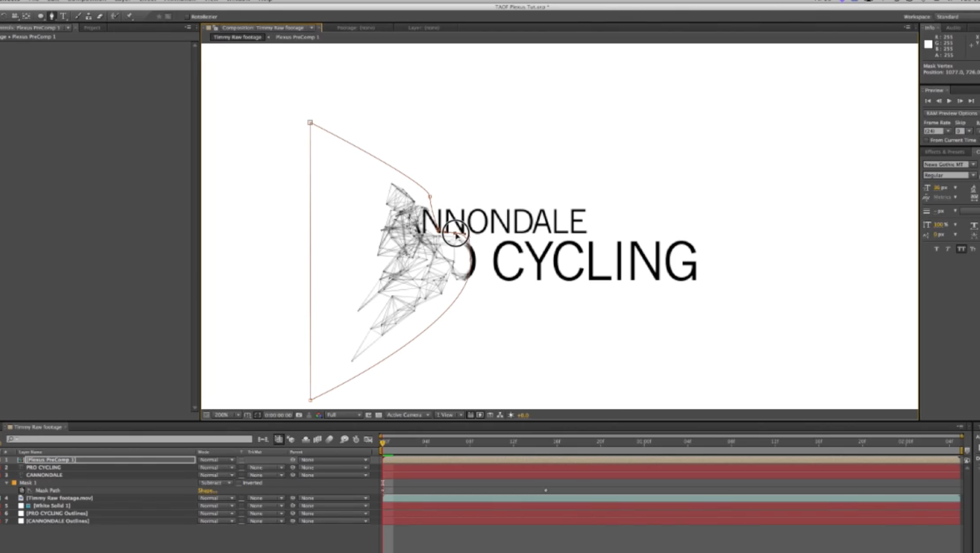Show channel and color management settings
The height and width of the screenshot is (553, 980).
[319, 415]
